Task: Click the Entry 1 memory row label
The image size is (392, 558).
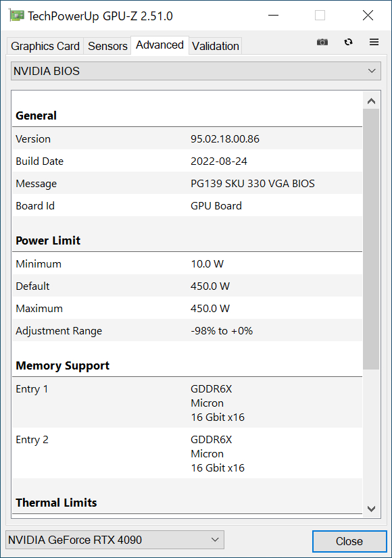Action: [x=32, y=389]
